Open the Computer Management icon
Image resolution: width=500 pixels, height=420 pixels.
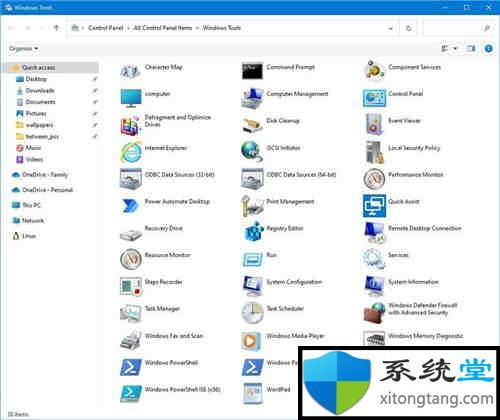click(x=252, y=98)
